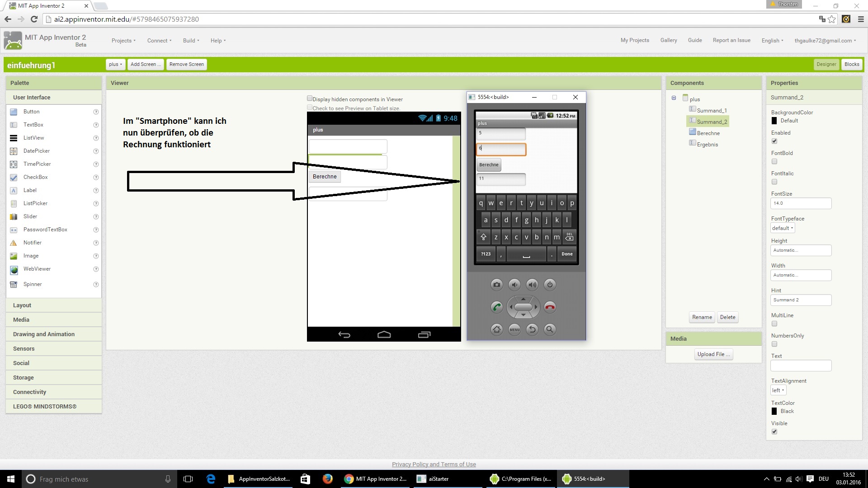Open the FontTypeface default dropdown
This screenshot has width=868, height=488.
[x=783, y=228]
